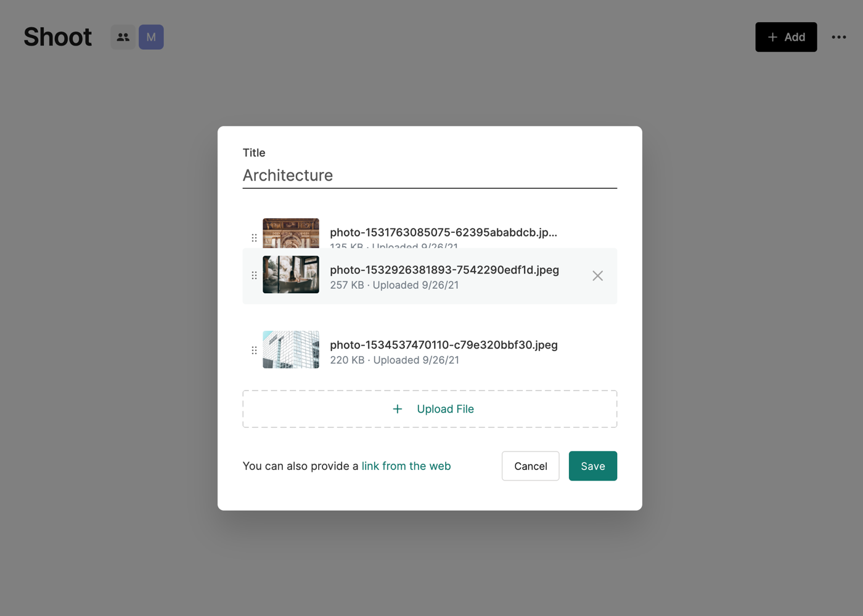
Task: Click the drag handle for photo-1531763085075 file
Action: tap(254, 238)
